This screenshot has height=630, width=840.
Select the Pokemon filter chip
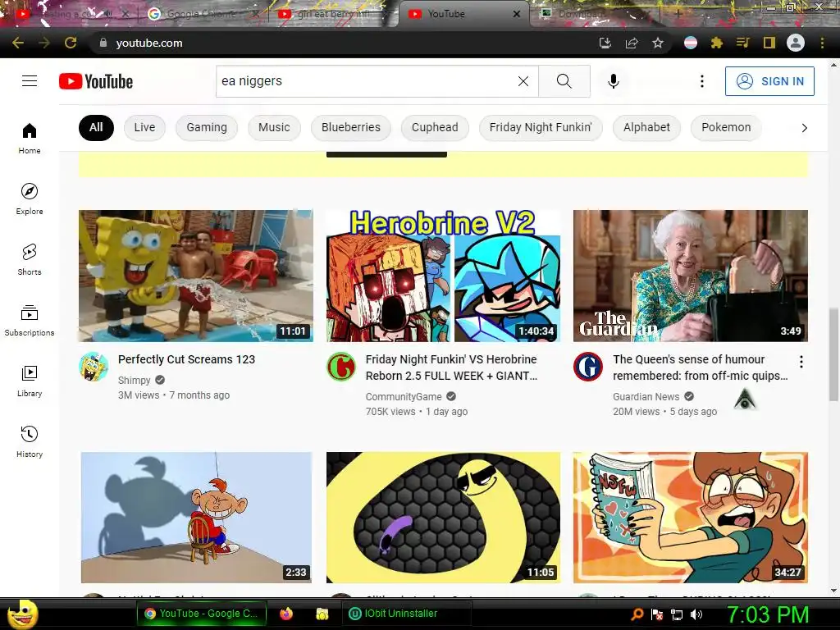tap(726, 127)
